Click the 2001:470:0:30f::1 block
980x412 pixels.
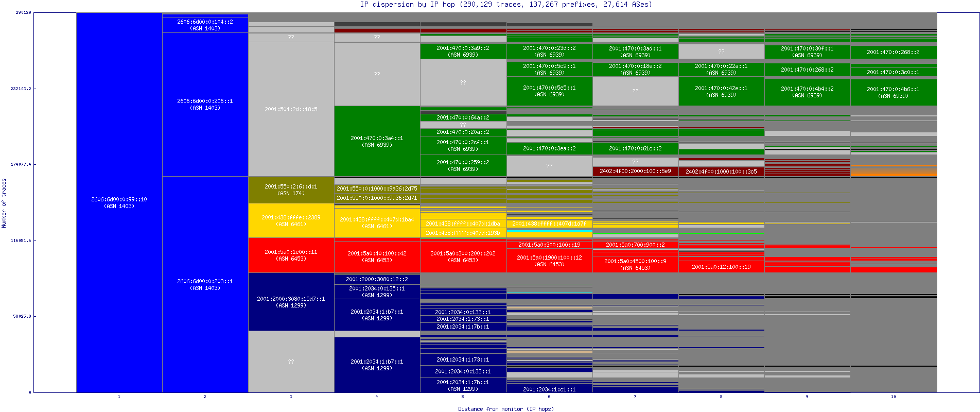tap(808, 51)
